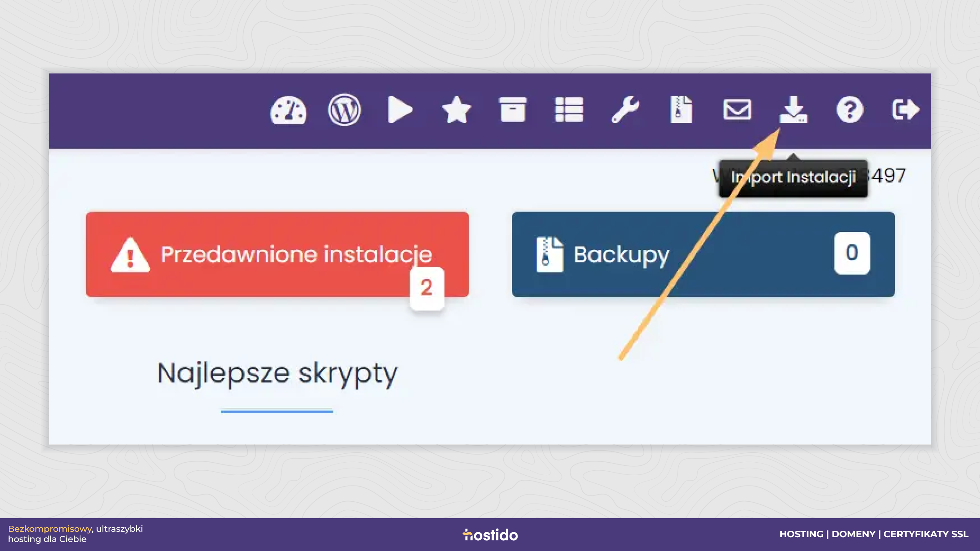The image size is (980, 551).
Task: Click the outdated installations count badge 2
Action: (427, 288)
